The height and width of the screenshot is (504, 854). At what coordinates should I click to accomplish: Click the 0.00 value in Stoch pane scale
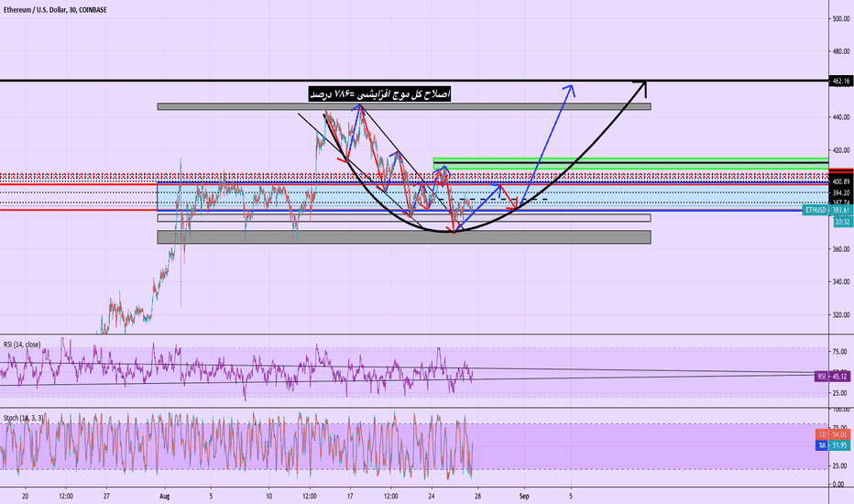(x=838, y=485)
